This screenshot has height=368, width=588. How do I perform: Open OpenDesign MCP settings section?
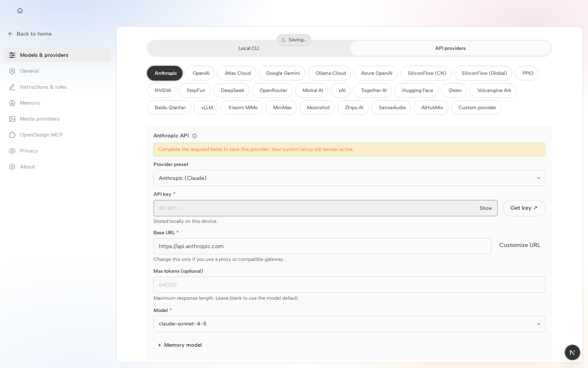(58, 135)
